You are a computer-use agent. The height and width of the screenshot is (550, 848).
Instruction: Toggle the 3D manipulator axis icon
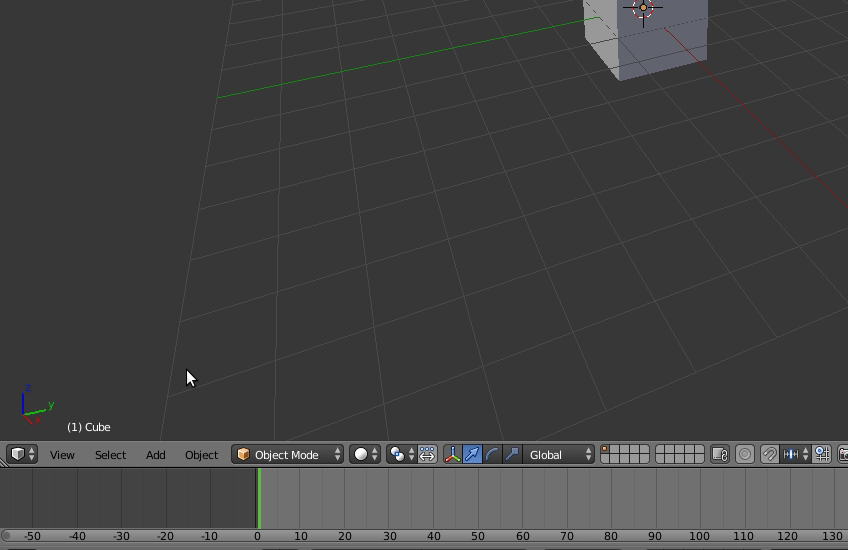(x=453, y=454)
